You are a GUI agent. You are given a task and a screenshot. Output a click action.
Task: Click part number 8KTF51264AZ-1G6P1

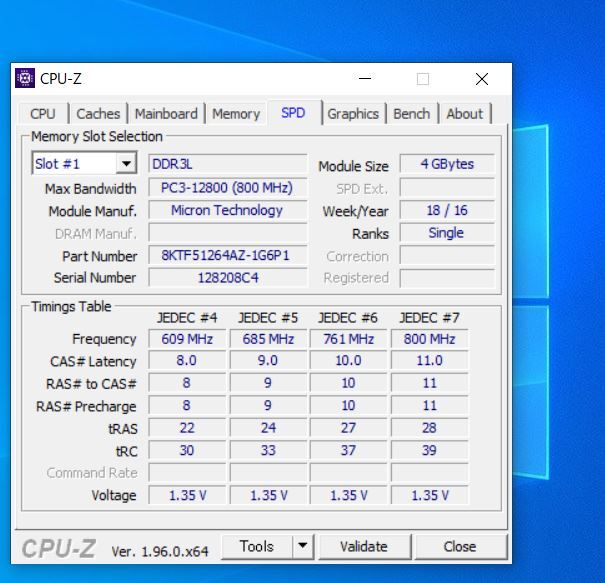pyautogui.click(x=228, y=255)
